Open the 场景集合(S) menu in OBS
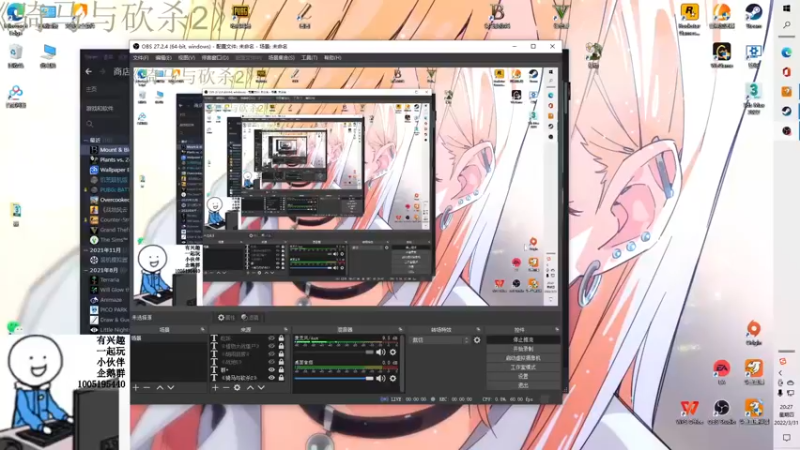 point(281,58)
